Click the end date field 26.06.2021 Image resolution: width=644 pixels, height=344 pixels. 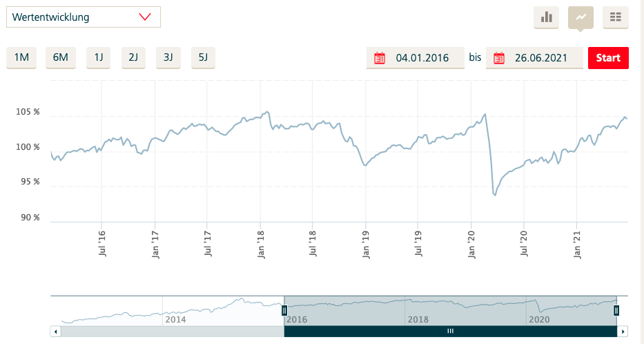540,58
